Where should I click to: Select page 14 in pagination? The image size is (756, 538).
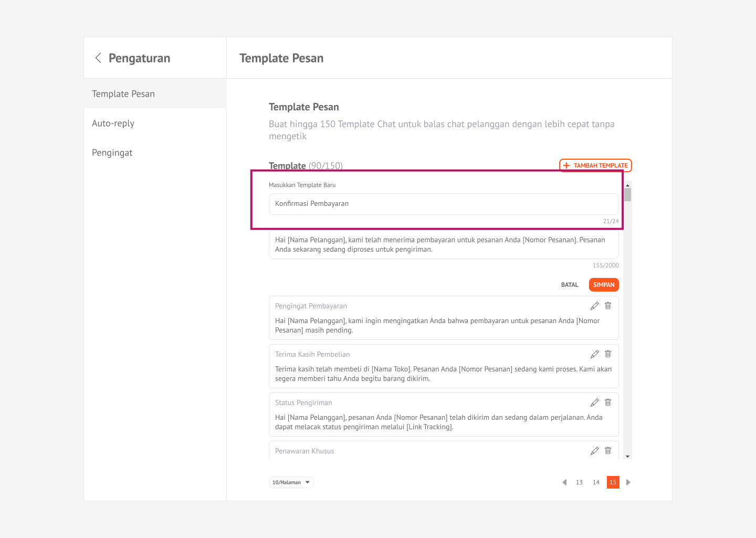click(x=596, y=482)
